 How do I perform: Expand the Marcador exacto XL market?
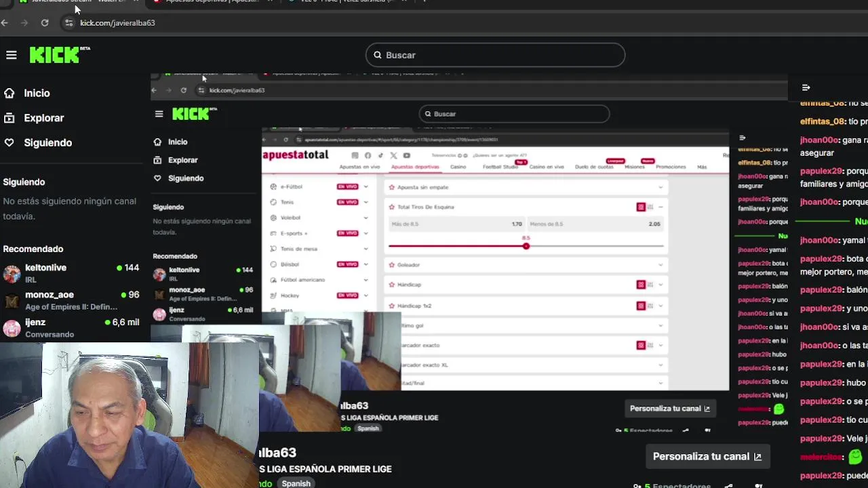[660, 365]
